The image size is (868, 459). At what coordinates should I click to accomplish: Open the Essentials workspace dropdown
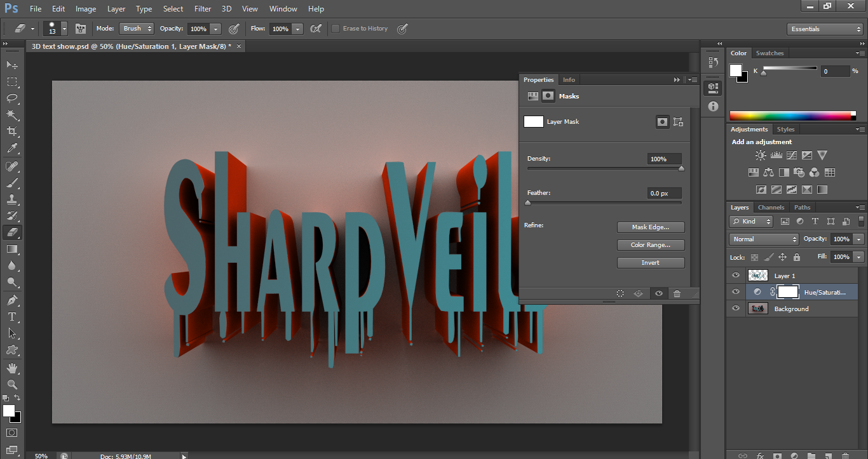click(x=825, y=29)
